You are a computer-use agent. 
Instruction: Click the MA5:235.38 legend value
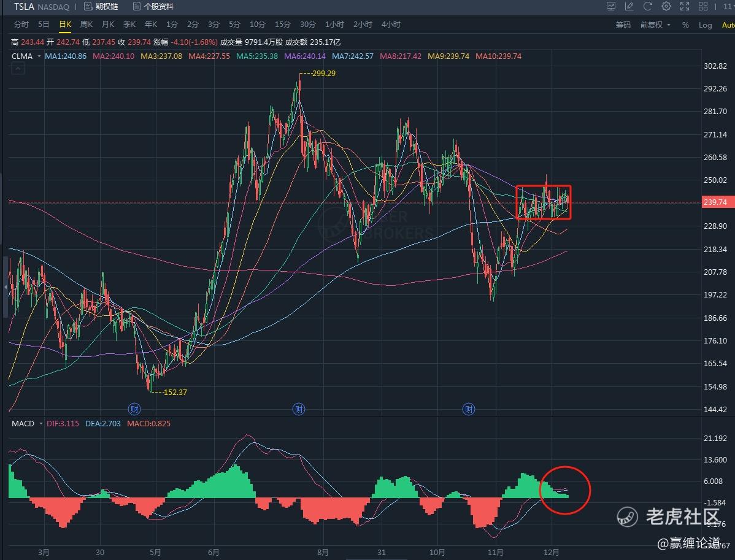(x=257, y=56)
